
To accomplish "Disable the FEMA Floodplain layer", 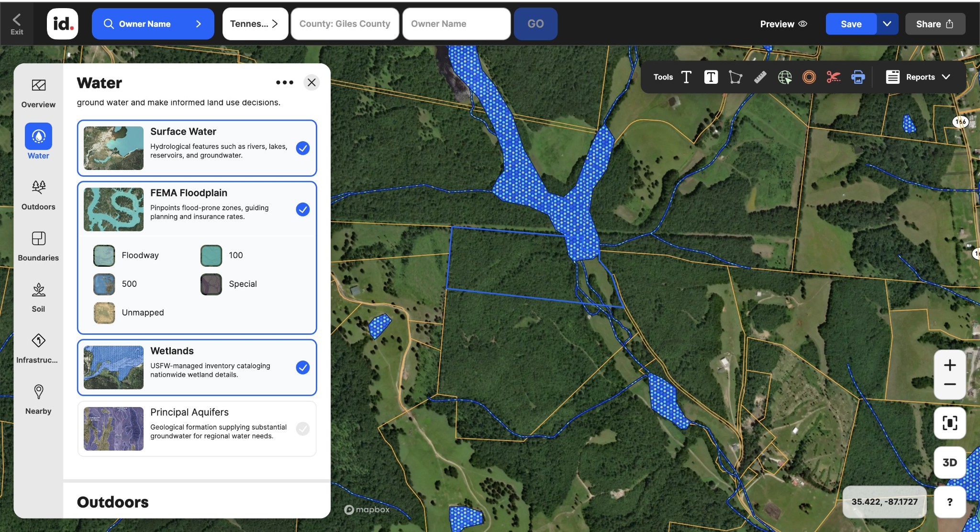I will click(x=302, y=209).
